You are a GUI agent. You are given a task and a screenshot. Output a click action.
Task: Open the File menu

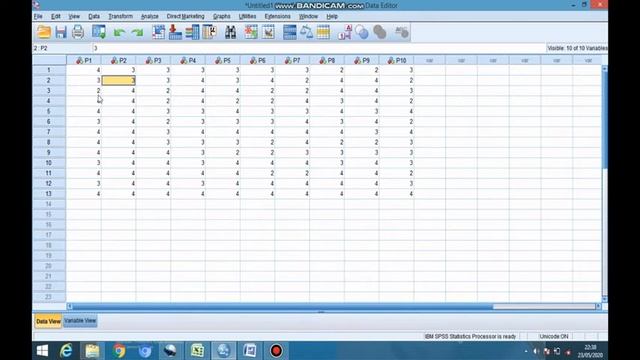(x=38, y=16)
